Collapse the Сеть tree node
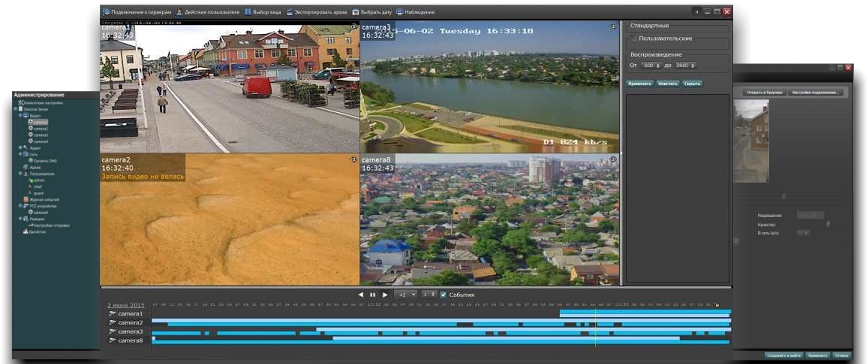 pos(20,154)
